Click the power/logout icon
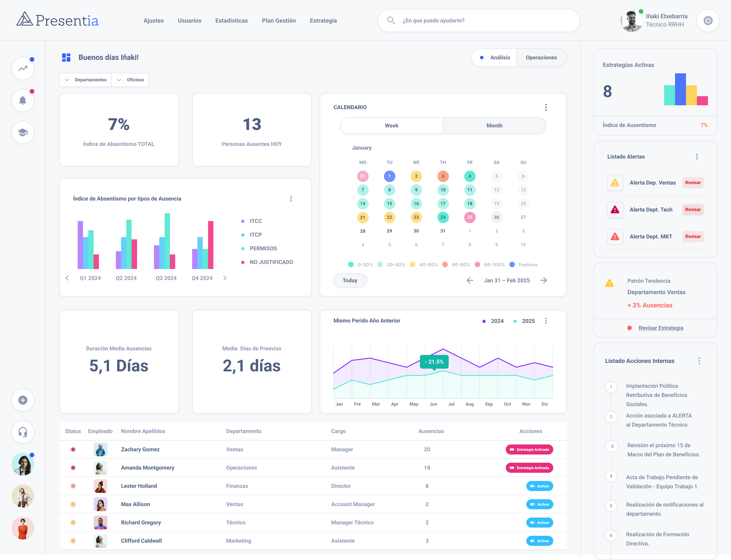The height and width of the screenshot is (560, 731). (x=708, y=20)
